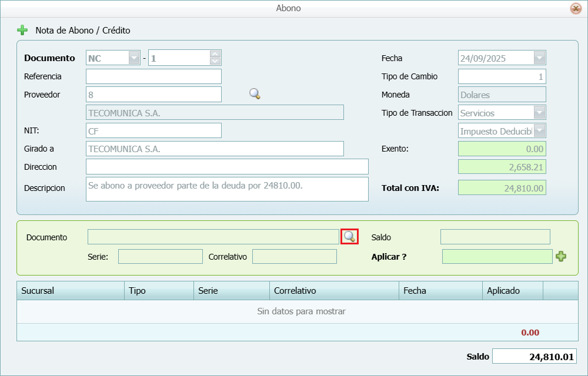Click the Aplicar ? amount field
The image size is (588, 376).
click(x=497, y=257)
